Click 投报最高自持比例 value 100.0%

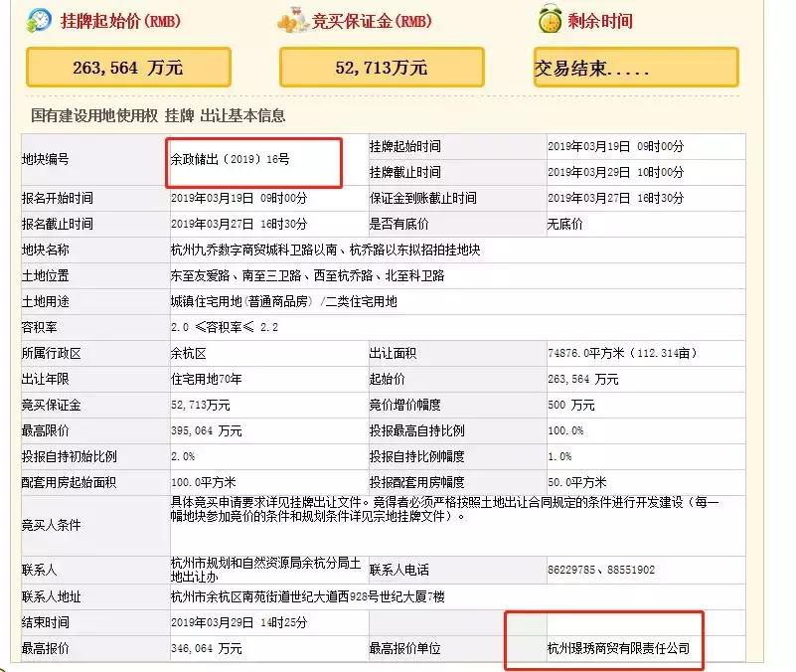point(565,431)
